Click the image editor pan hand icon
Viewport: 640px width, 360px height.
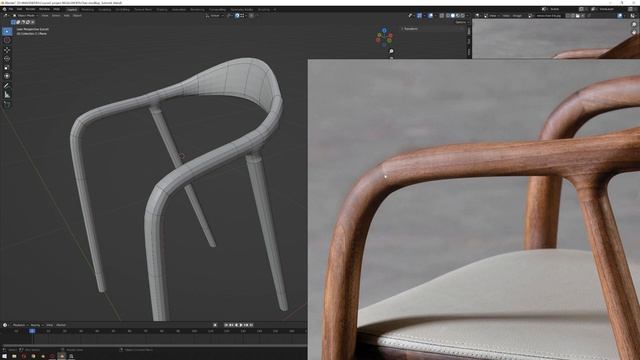[x=634, y=32]
